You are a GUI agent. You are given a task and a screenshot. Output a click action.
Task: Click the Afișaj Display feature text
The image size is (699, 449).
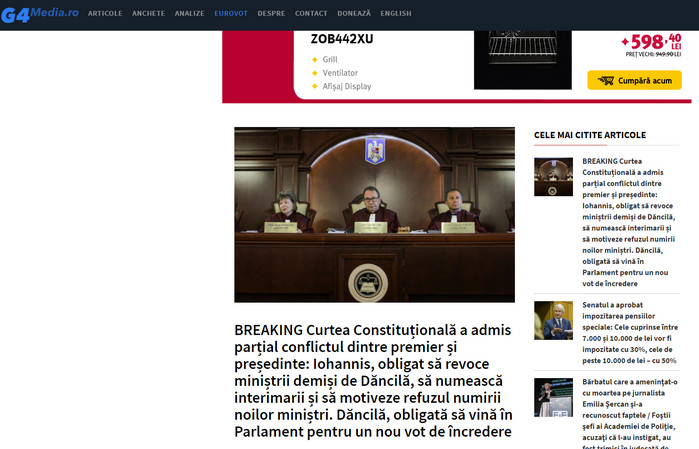pos(347,86)
